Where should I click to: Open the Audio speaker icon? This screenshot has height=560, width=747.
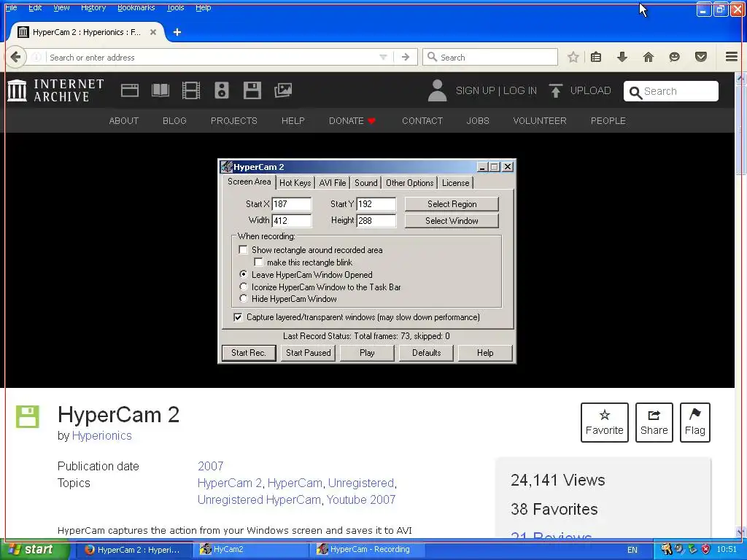point(222,90)
